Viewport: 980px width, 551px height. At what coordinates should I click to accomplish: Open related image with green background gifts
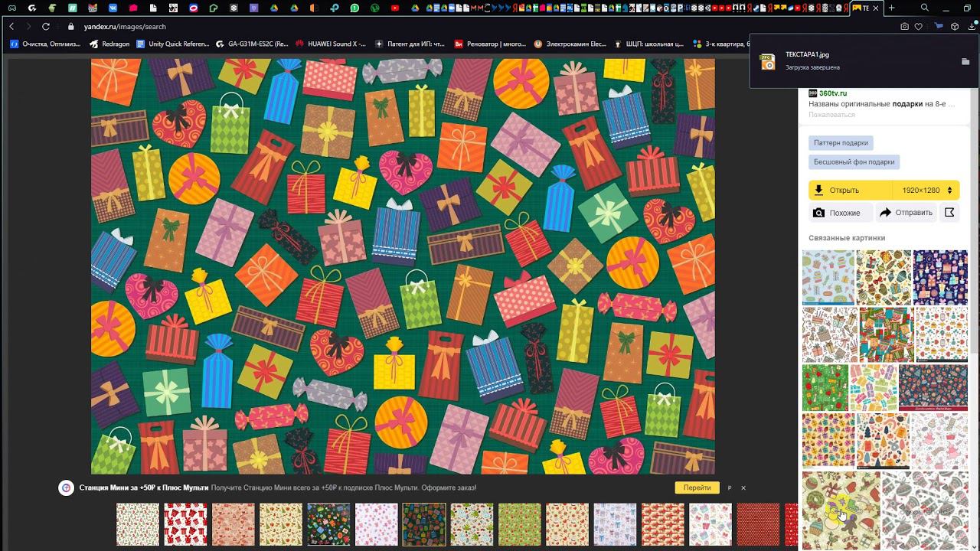(x=825, y=387)
